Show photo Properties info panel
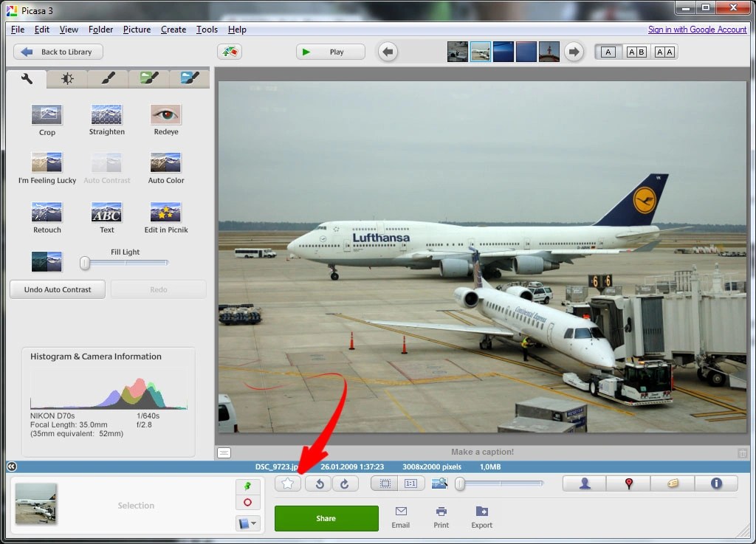Image resolution: width=756 pixels, height=544 pixels. (x=716, y=483)
